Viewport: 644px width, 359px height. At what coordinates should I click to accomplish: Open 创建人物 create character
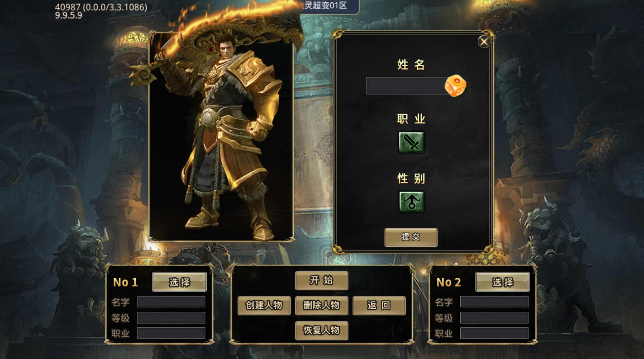[x=264, y=305]
